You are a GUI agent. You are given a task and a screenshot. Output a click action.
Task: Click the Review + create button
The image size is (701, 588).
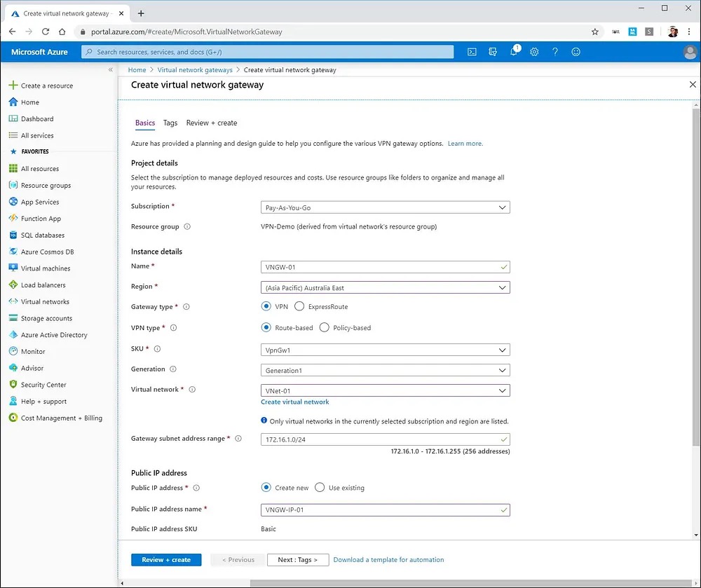(x=166, y=560)
